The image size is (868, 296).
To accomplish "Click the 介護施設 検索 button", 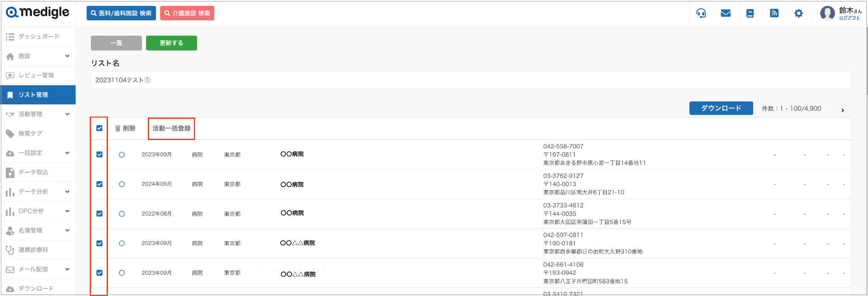I will coord(187,13).
